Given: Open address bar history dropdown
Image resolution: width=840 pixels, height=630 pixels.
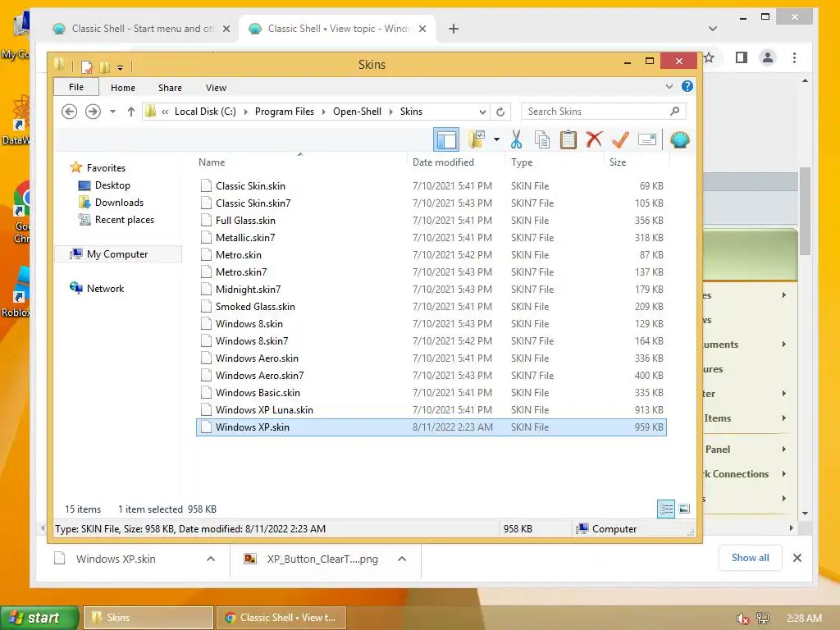Looking at the screenshot, I should 482,112.
